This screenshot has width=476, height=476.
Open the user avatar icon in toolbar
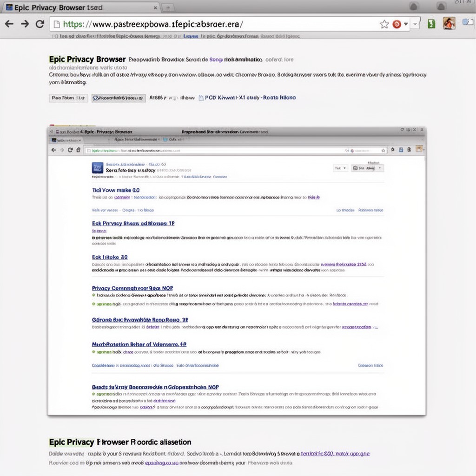coord(449,23)
